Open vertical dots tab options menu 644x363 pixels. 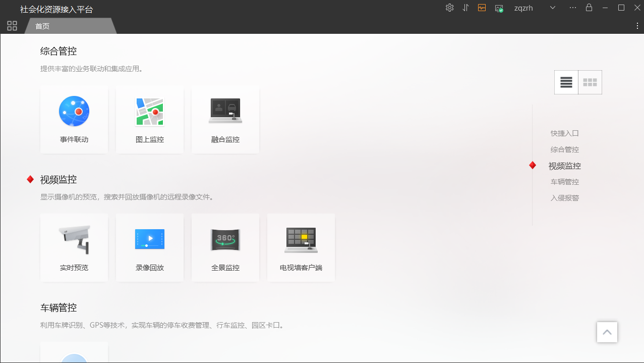point(637,26)
